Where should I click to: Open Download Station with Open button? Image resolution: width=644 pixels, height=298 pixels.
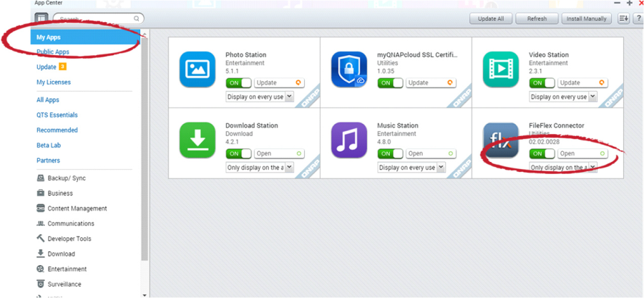click(x=279, y=153)
